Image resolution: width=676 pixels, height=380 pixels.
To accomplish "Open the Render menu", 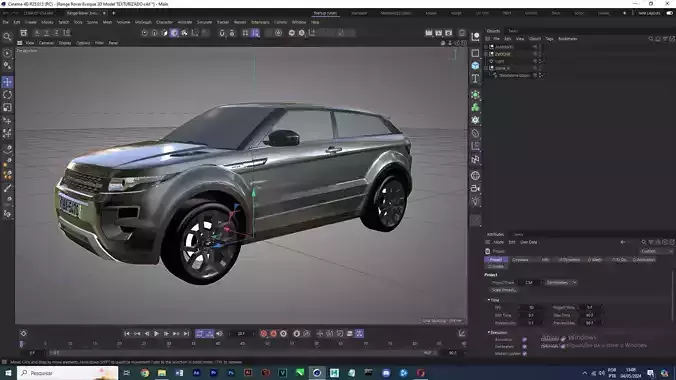I will [240, 22].
